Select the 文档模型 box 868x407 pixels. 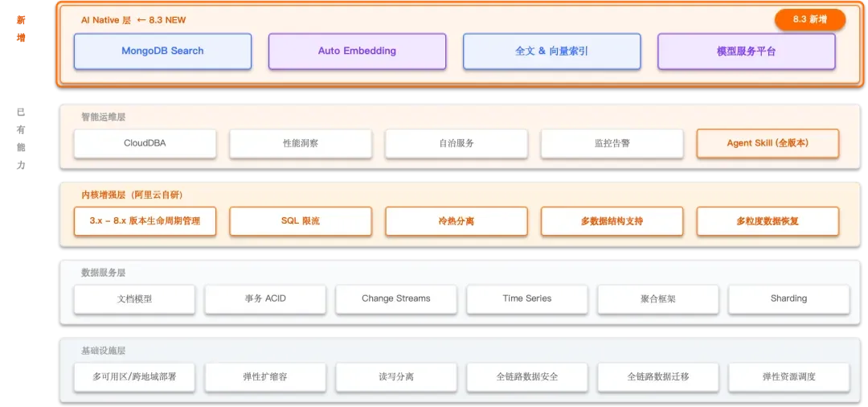[x=134, y=299]
